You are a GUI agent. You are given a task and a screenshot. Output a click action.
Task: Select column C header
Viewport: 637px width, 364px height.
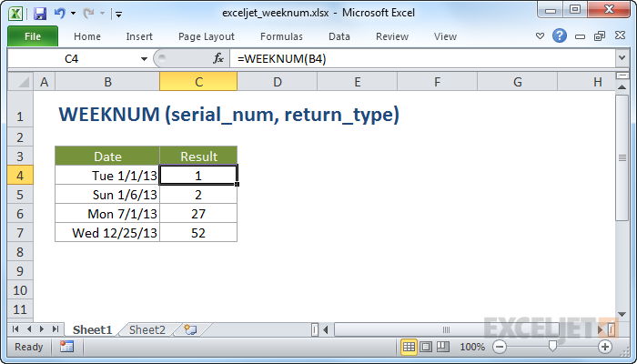coord(198,82)
